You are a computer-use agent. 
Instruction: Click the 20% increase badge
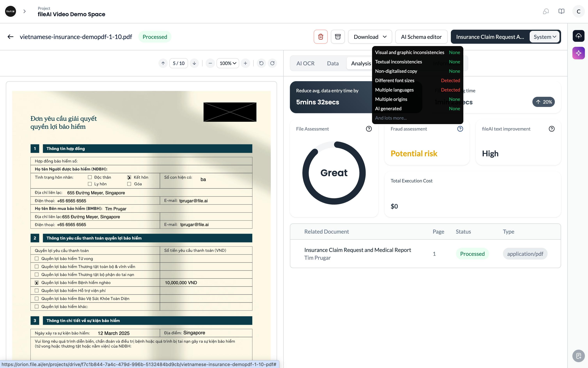[x=544, y=102]
